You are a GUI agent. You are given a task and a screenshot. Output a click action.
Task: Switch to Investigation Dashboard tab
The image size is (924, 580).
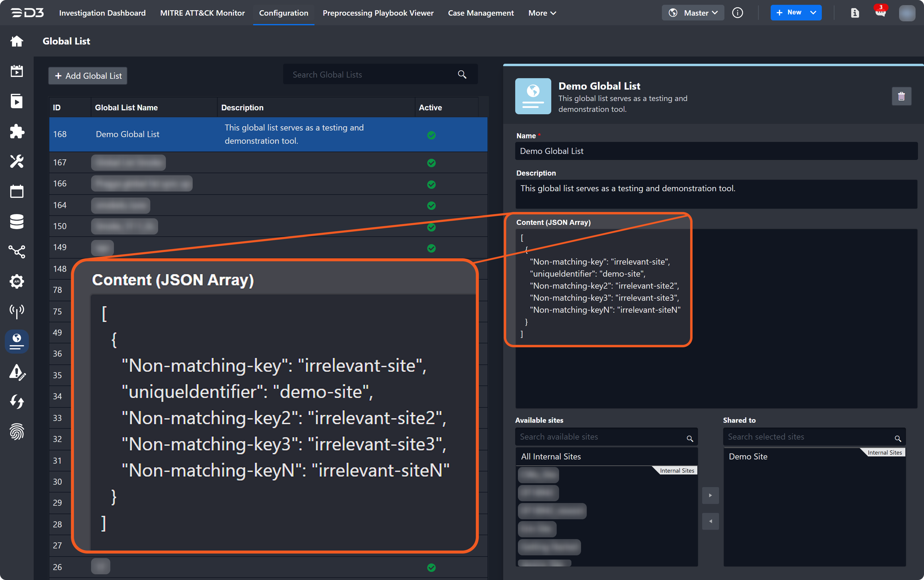pos(102,13)
